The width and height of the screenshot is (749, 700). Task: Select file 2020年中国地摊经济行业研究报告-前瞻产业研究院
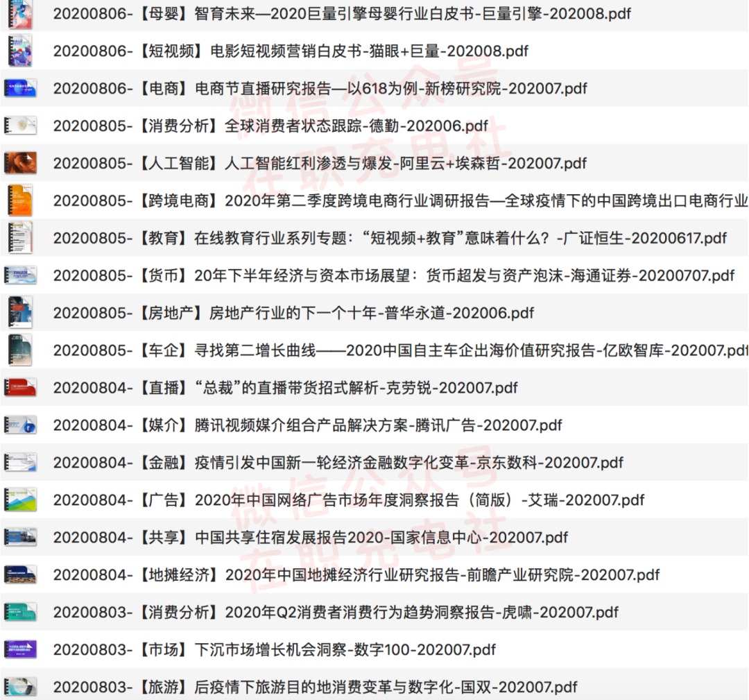(x=356, y=574)
